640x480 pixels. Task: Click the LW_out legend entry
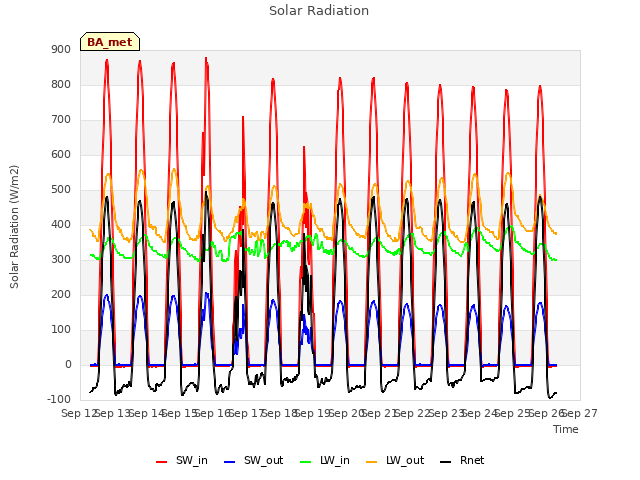(395, 460)
